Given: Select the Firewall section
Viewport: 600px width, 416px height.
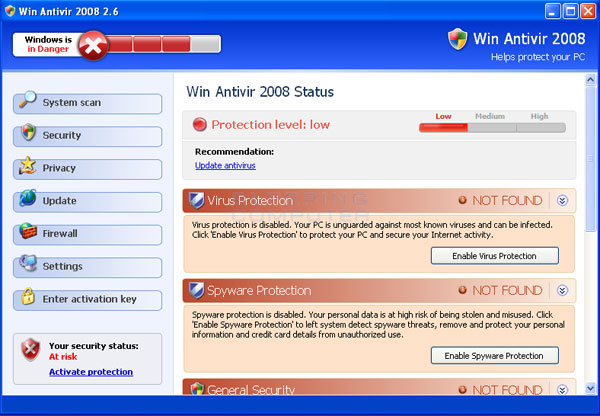Looking at the screenshot, I should (x=88, y=235).
